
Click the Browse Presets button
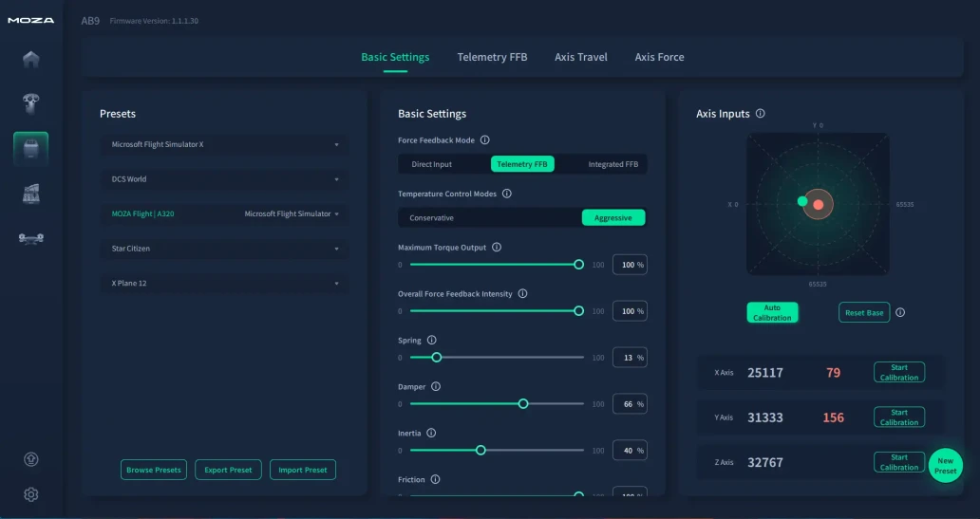154,470
